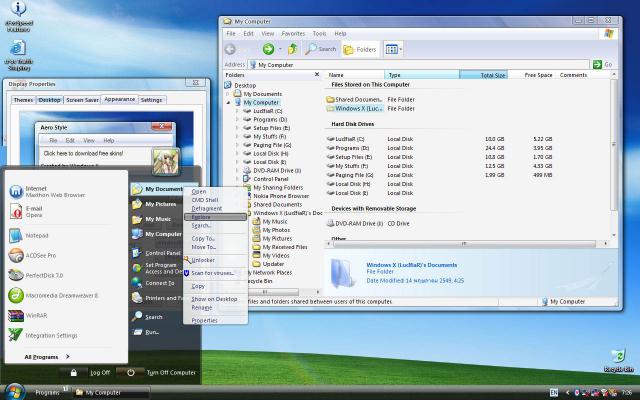Open PerfectDisk 7.0 from Start menu
This screenshot has height=400, width=640.
tap(36, 276)
